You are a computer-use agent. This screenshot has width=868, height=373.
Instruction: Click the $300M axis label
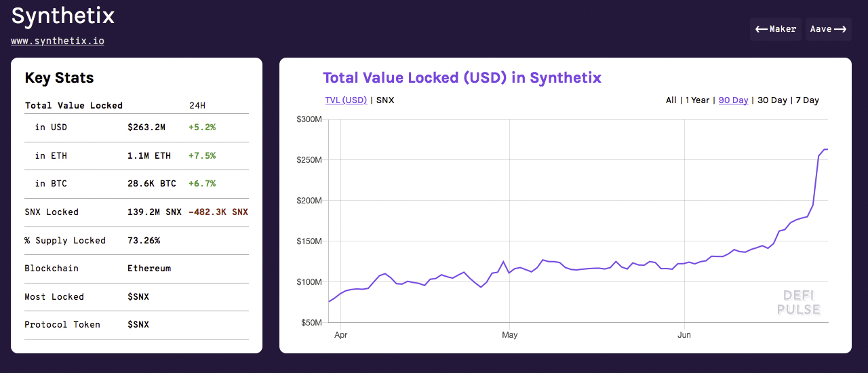pyautogui.click(x=309, y=119)
